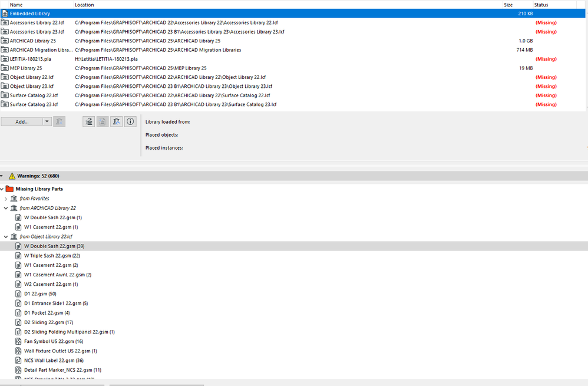Click the yellow warning triangle icon
The image size is (588, 386).
tap(12, 176)
